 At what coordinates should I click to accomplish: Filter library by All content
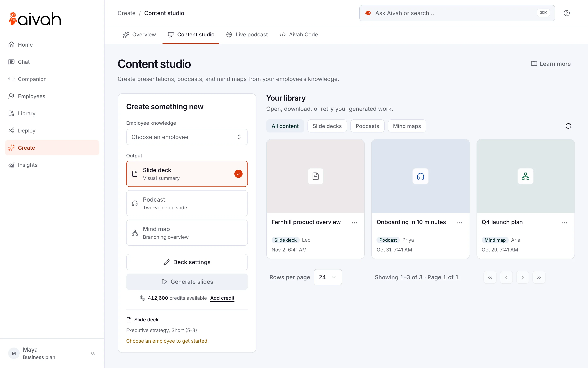[x=285, y=126]
